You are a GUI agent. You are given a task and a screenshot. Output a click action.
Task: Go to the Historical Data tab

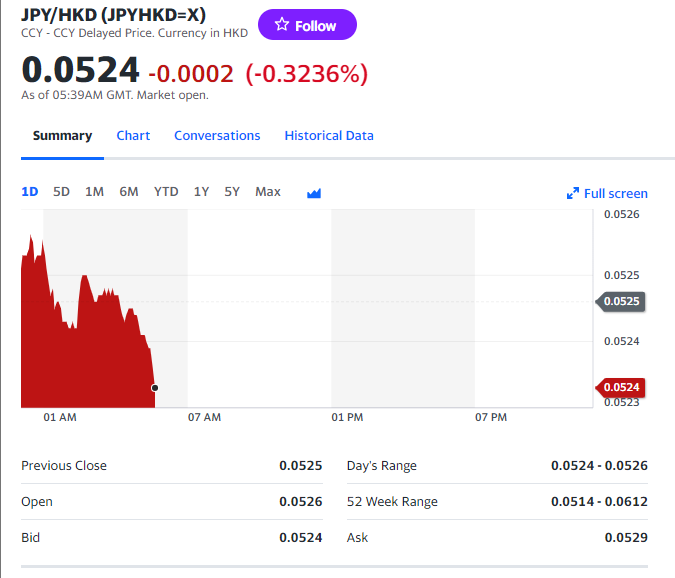point(329,136)
